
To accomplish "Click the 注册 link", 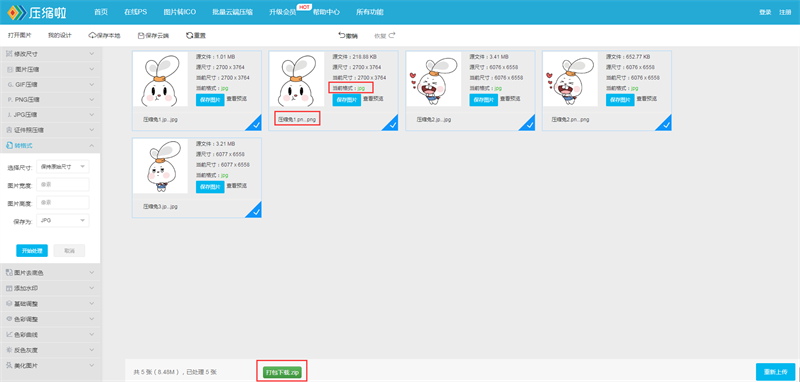I will pos(785,12).
